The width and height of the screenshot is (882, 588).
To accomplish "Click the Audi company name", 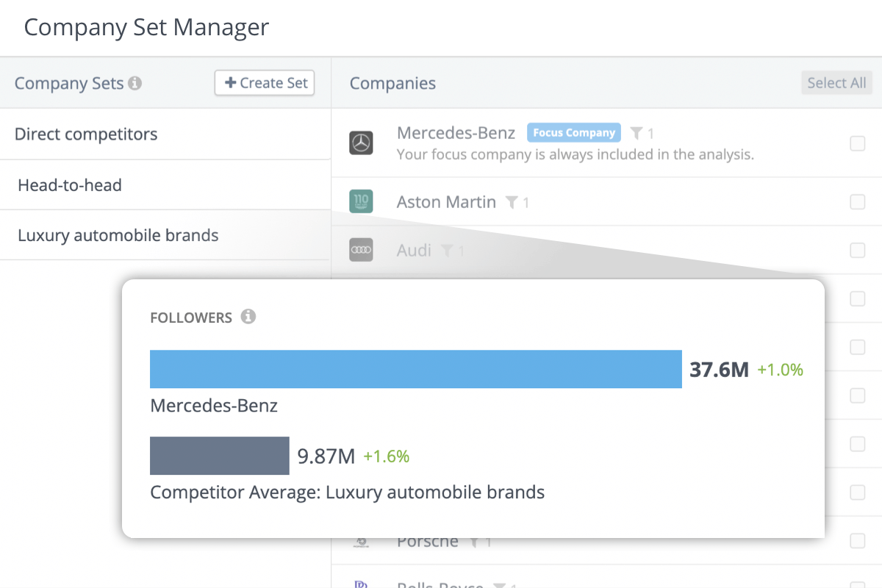I will point(415,251).
